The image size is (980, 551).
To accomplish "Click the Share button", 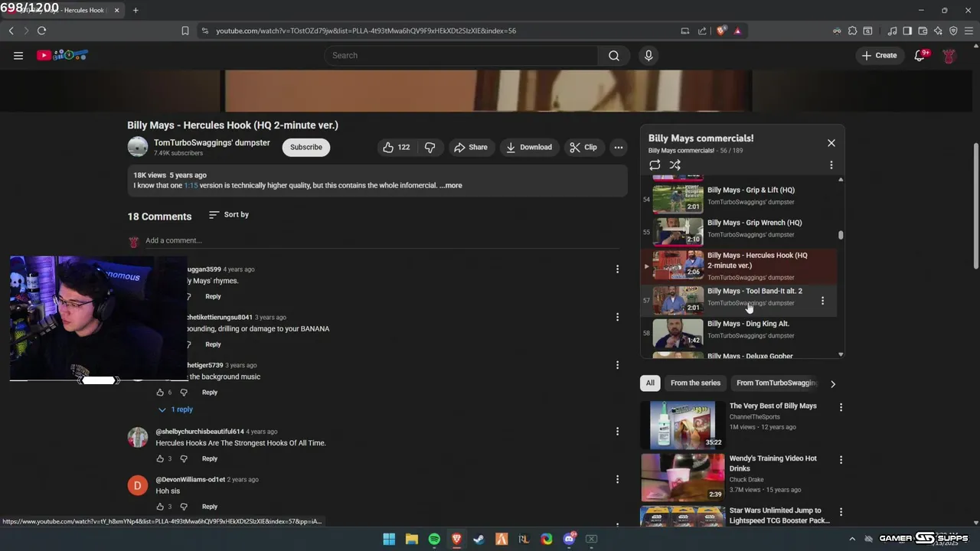I will 470,147.
